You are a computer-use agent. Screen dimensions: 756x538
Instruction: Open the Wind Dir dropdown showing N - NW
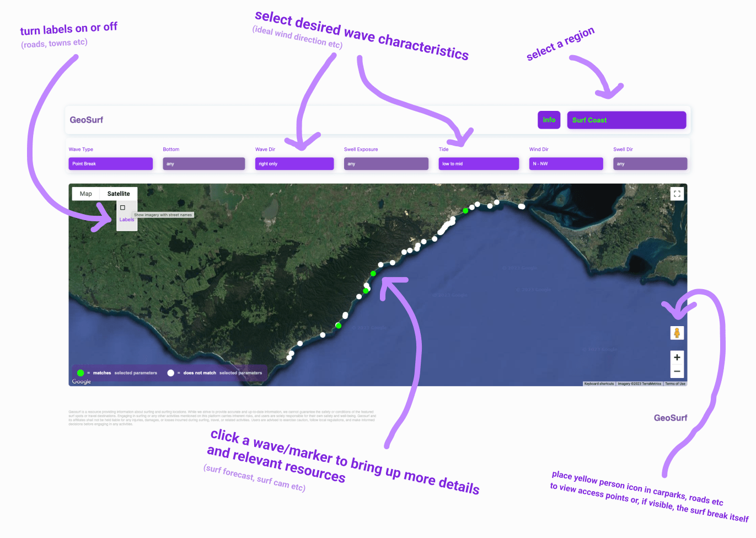click(x=566, y=164)
